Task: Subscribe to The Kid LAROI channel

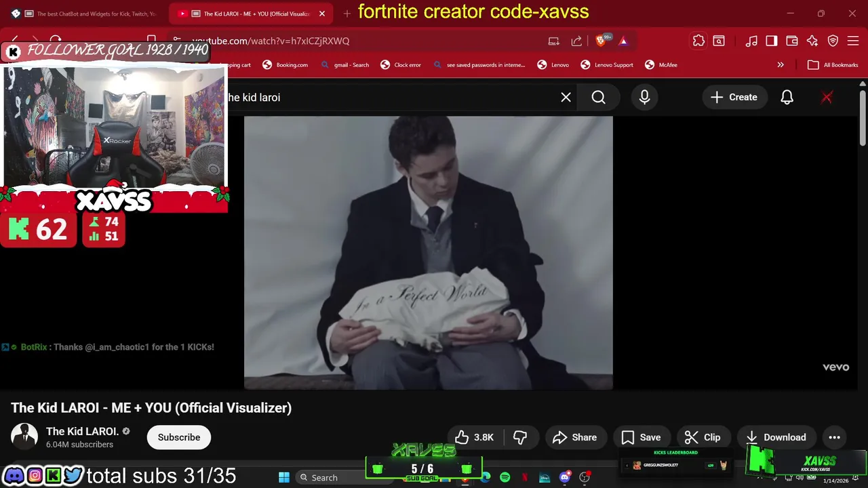Action: (x=179, y=437)
